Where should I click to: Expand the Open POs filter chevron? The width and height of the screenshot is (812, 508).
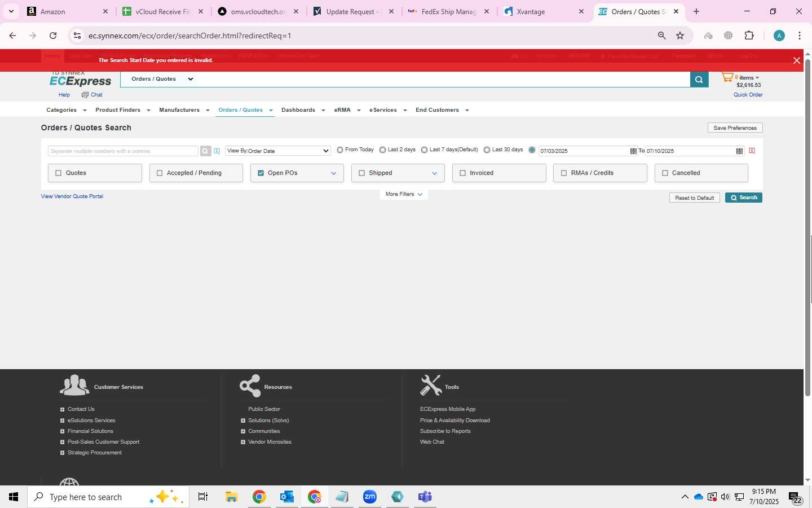tap(333, 173)
